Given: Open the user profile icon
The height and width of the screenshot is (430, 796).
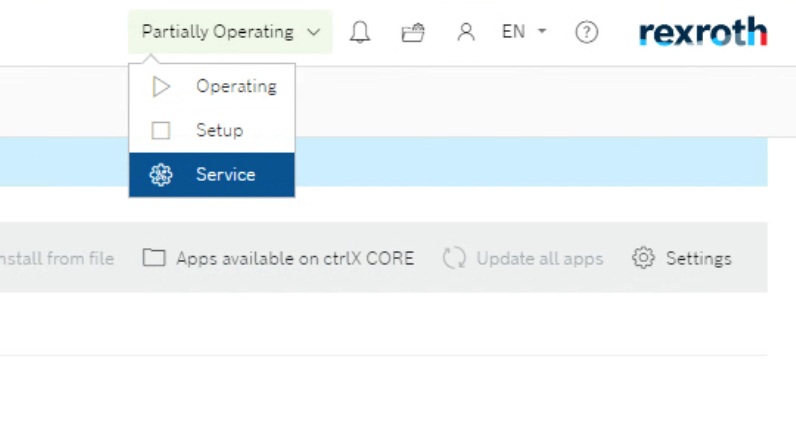Looking at the screenshot, I should pyautogui.click(x=466, y=32).
